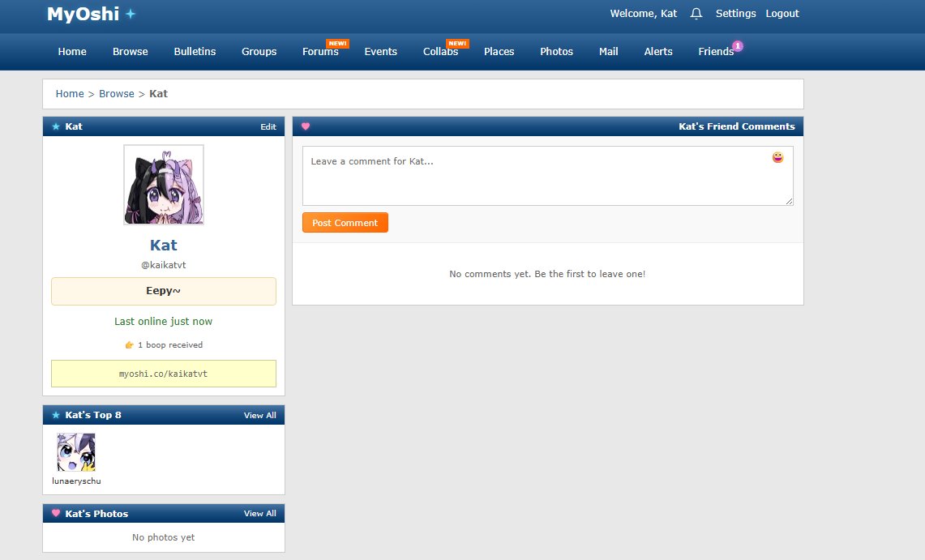Open Friends in navigation bar

tap(716, 51)
